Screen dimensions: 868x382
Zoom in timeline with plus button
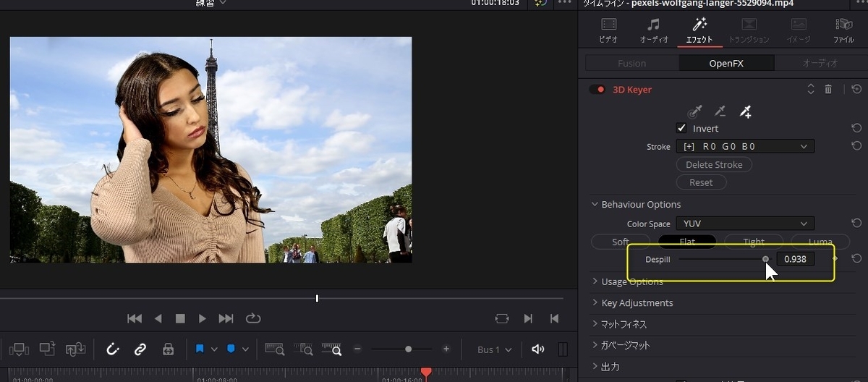coord(446,349)
